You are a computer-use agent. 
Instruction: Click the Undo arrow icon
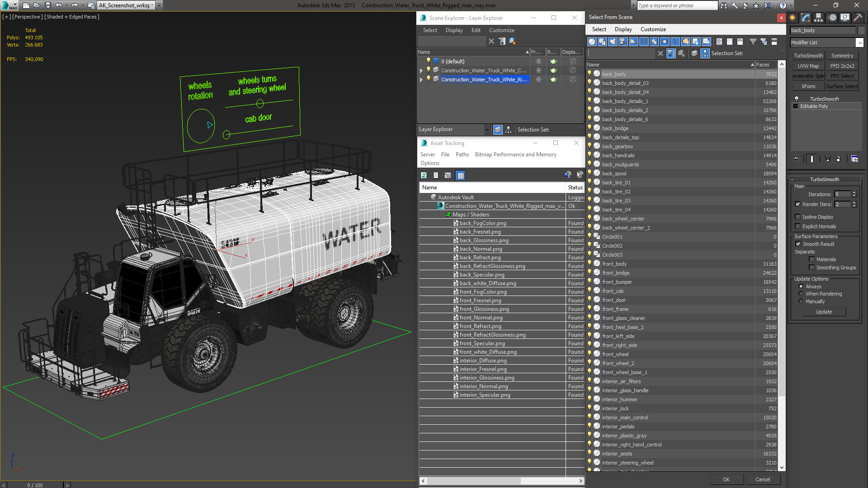pos(58,5)
